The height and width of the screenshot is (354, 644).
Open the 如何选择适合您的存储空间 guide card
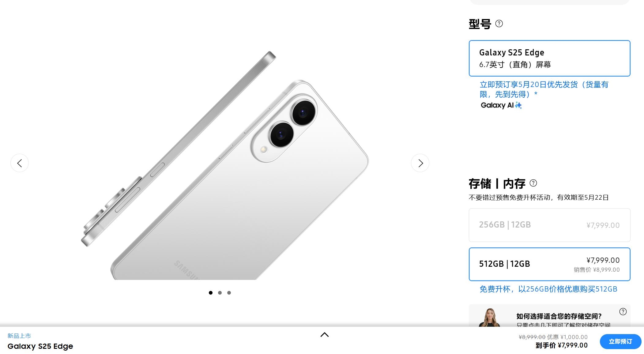pyautogui.click(x=549, y=315)
